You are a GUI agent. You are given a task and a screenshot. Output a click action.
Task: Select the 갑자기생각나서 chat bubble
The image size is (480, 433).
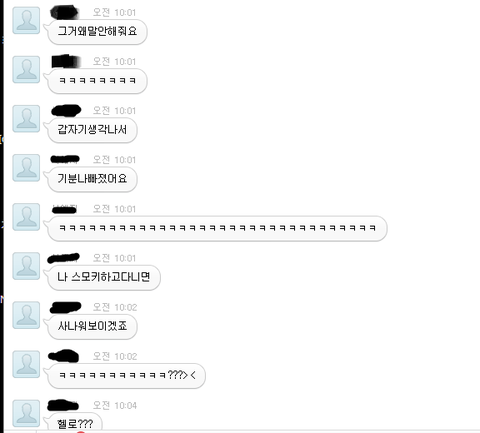(x=92, y=130)
